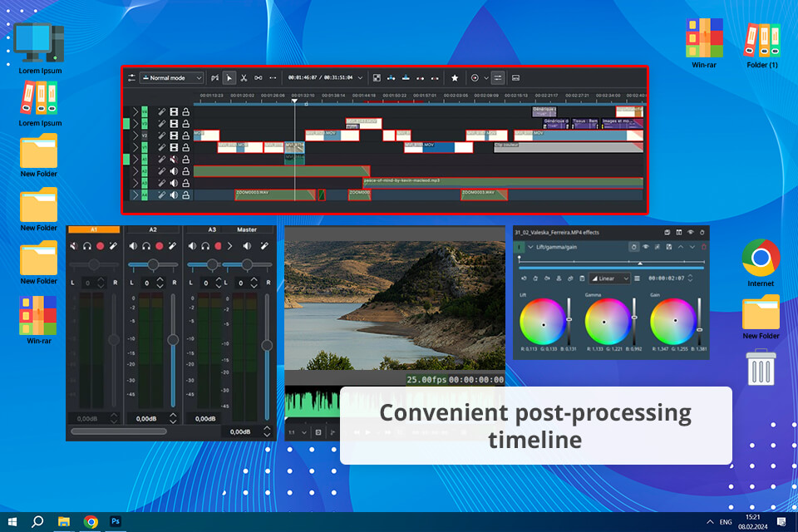Open taskbar search magnifier
The image size is (798, 532).
(x=37, y=521)
